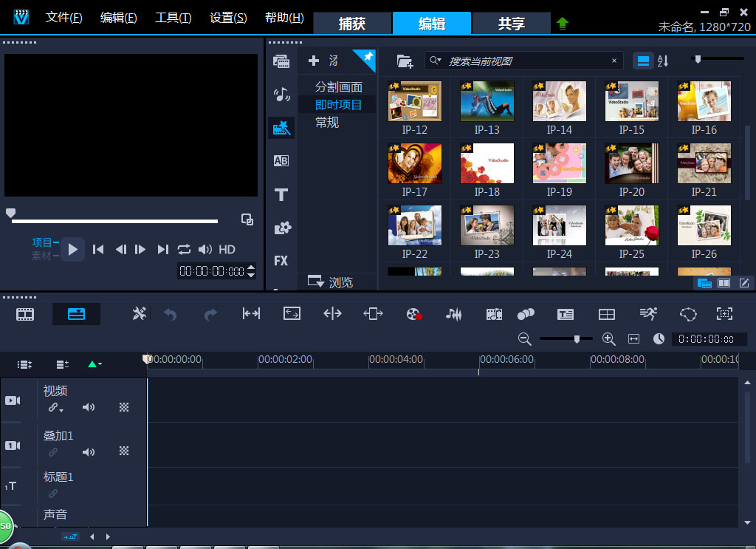The width and height of the screenshot is (756, 549).
Task: Open the 文件 menu
Action: [63, 18]
